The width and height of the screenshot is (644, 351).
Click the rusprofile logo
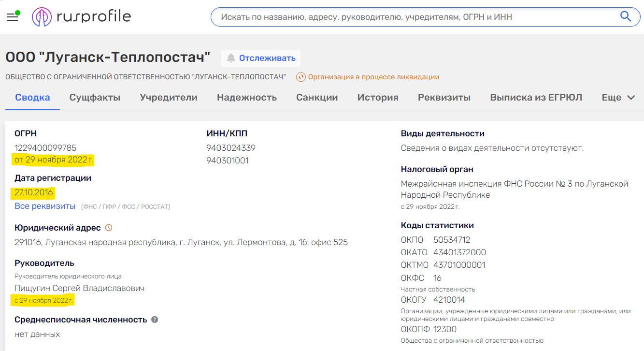pyautogui.click(x=82, y=17)
